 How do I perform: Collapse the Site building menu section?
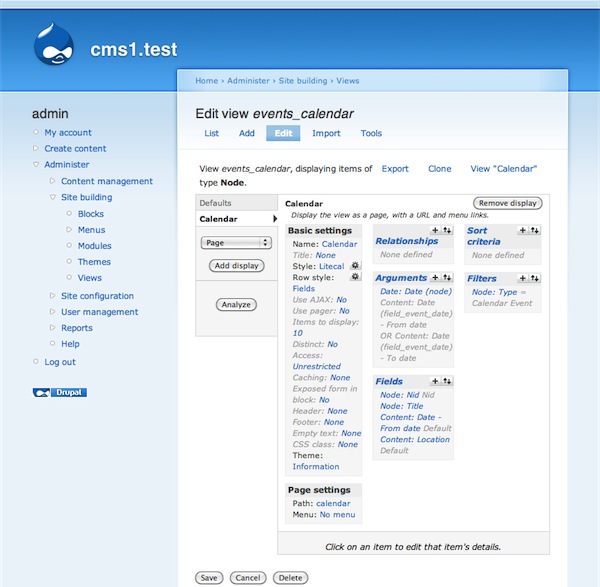[x=86, y=197]
